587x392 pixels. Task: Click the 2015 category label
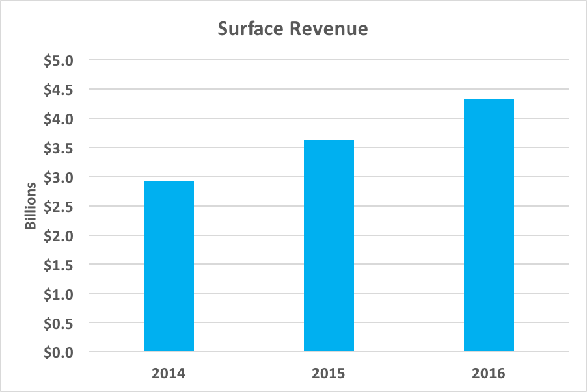(x=329, y=374)
